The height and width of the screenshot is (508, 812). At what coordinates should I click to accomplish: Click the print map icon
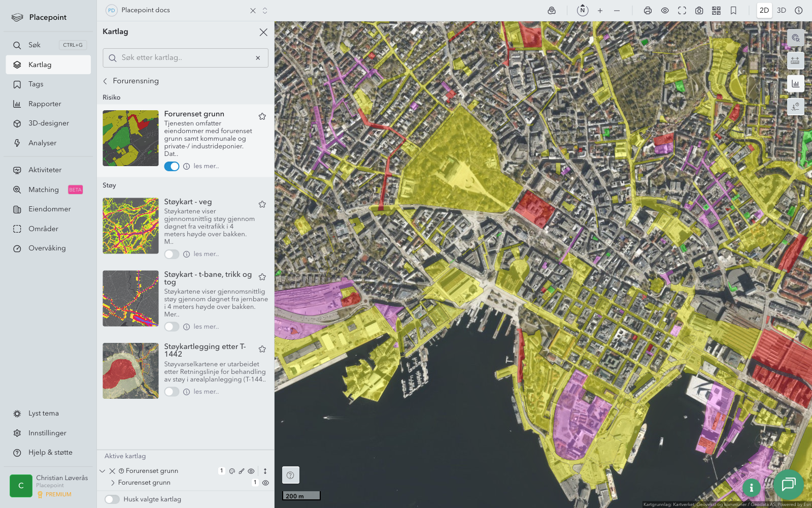pyautogui.click(x=648, y=11)
